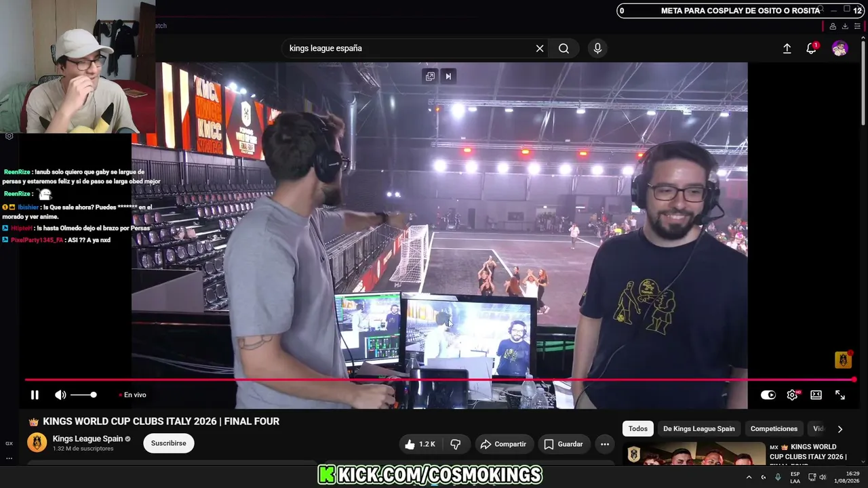Open the upload/create video button

click(787, 49)
